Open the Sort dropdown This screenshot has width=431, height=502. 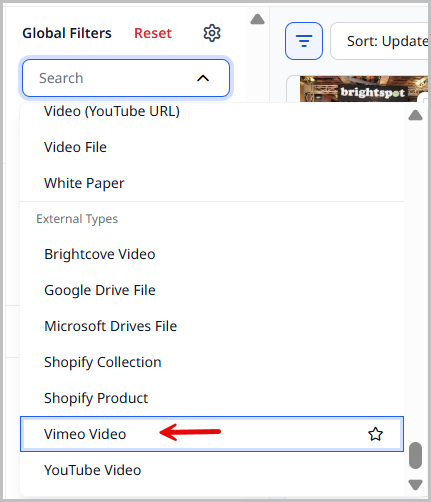point(379,41)
